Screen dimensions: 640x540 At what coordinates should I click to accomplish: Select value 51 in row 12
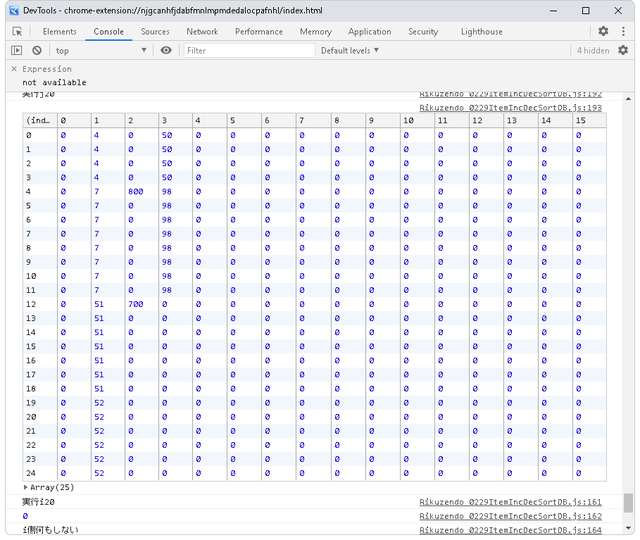(99, 304)
